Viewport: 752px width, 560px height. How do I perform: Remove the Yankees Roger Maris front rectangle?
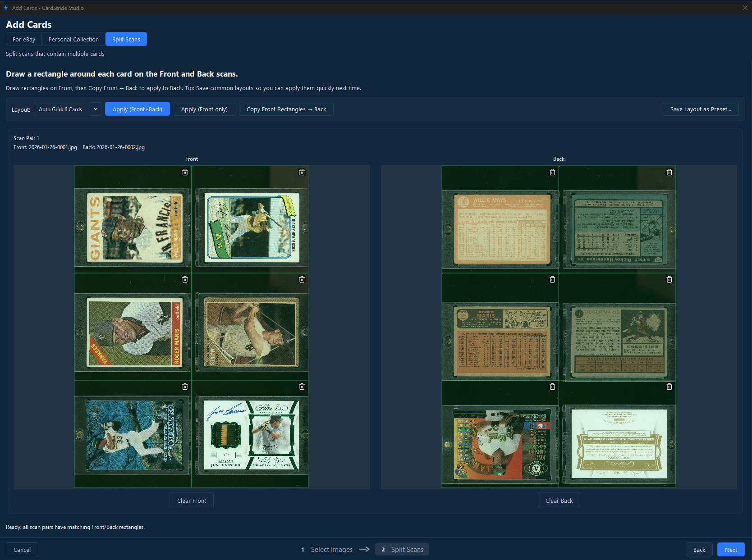pos(185,279)
